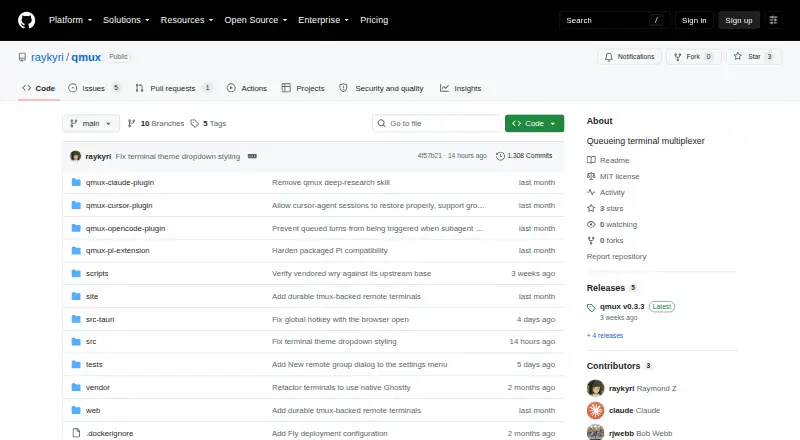Open the Pull requests tab
The image size is (800, 440).
[x=173, y=88]
